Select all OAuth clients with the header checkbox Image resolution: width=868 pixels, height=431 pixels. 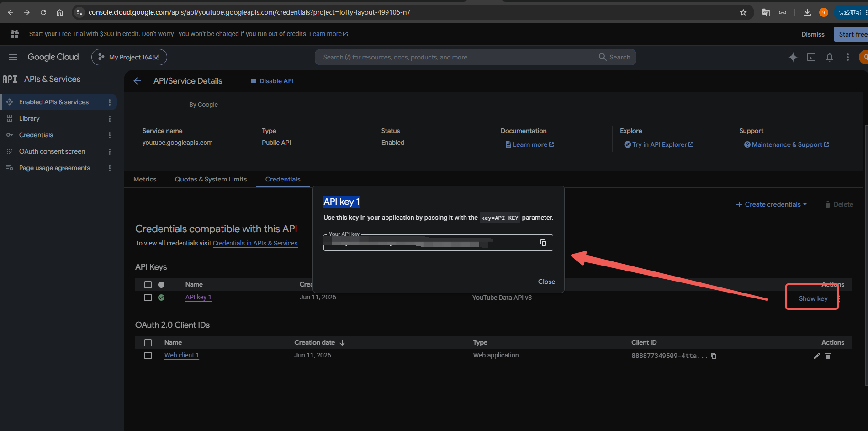tap(148, 343)
